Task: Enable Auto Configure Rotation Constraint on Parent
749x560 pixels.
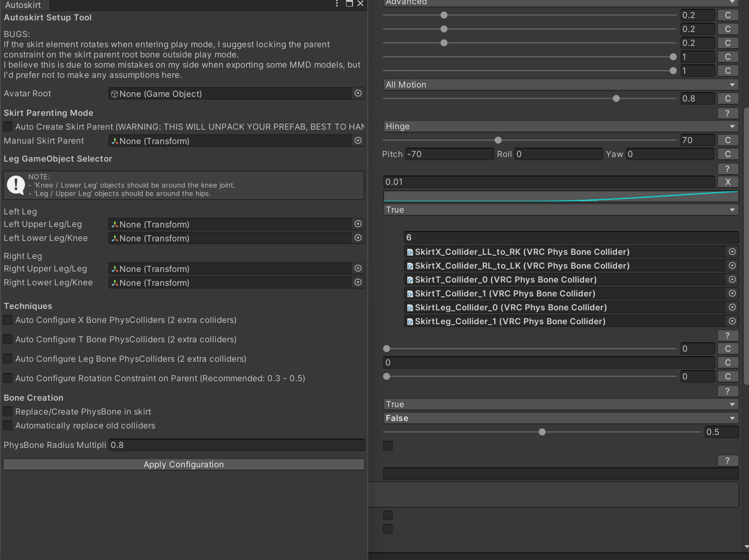Action: click(x=8, y=378)
